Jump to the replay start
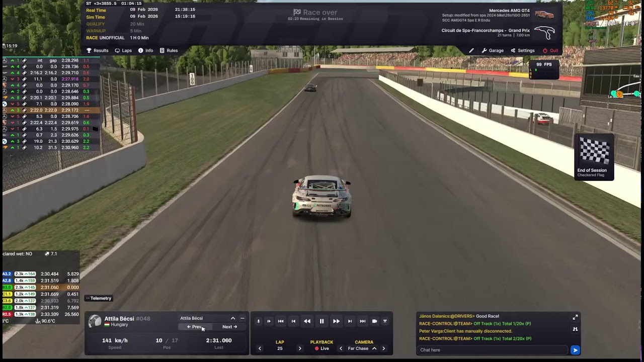This screenshot has height=362, width=644. [x=281, y=321]
